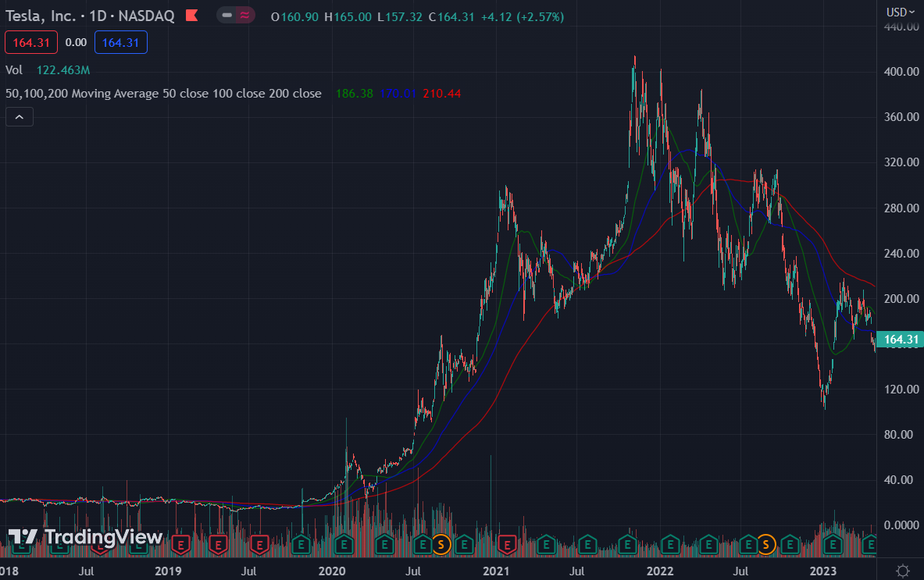Select the Vol indicator legend label
The image size is (924, 580).
pyautogui.click(x=13, y=70)
